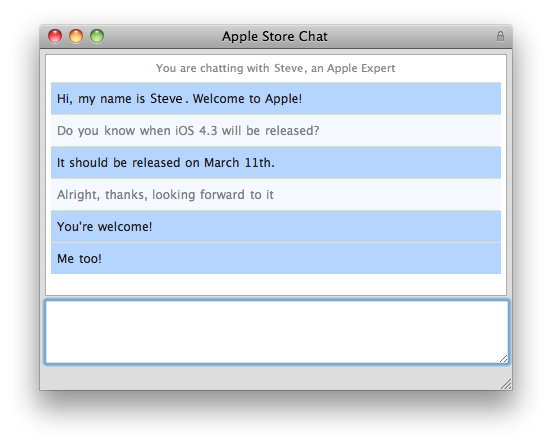Image resolution: width=552 pixels, height=445 pixels.
Task: Click the lock icon in title bar
Action: click(x=500, y=36)
